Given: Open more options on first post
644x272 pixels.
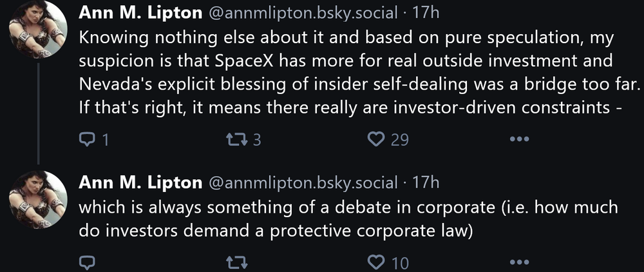Looking at the screenshot, I should pyautogui.click(x=518, y=139).
